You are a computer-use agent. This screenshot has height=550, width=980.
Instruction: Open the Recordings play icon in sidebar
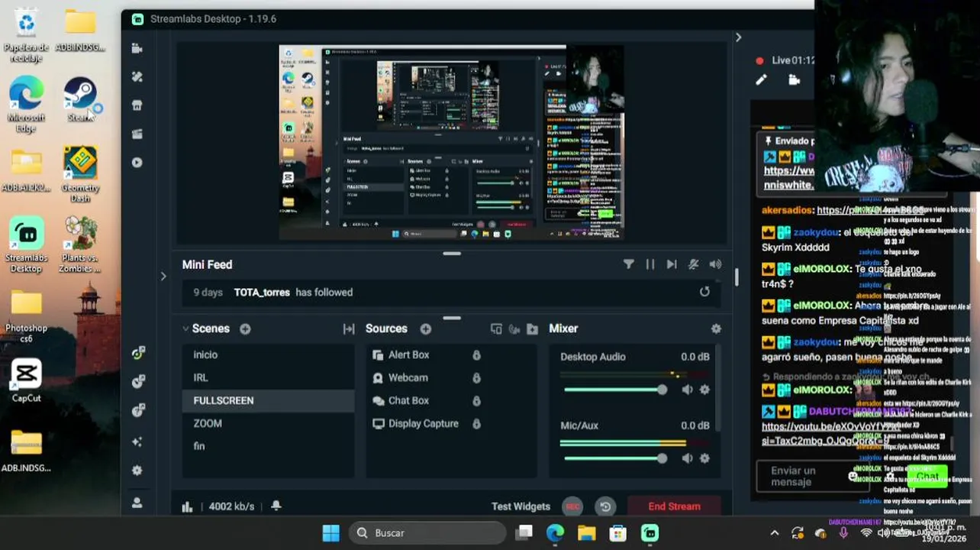[x=137, y=162]
